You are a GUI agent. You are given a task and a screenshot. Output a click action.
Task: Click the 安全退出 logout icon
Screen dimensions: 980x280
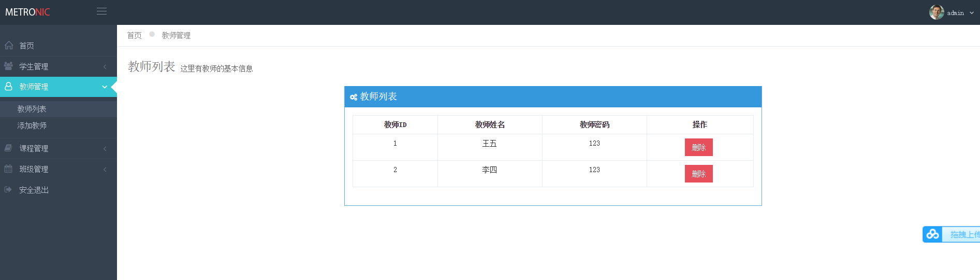(x=8, y=190)
